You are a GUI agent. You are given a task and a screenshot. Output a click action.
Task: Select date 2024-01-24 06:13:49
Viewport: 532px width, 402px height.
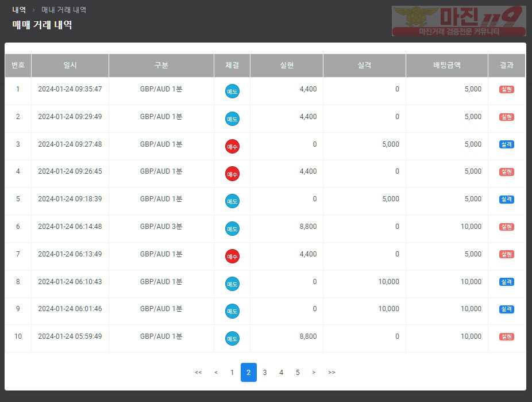coord(70,254)
